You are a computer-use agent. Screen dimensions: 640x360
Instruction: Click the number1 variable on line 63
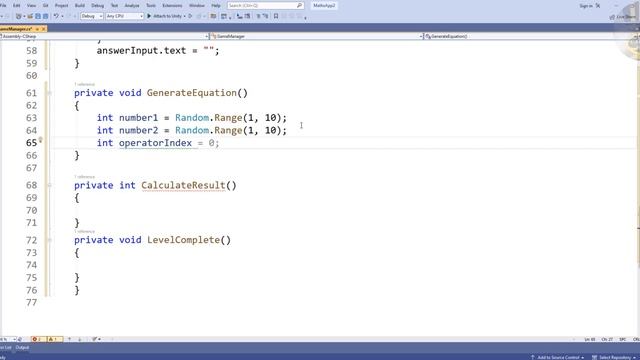click(138, 118)
